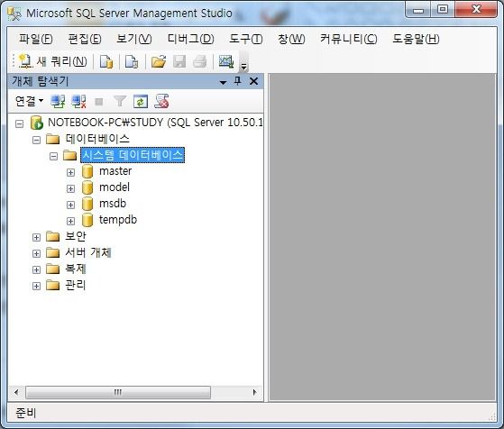Viewport: 504px width, 429px height.
Task: Open the 파일(F) menu
Action: 36,39
